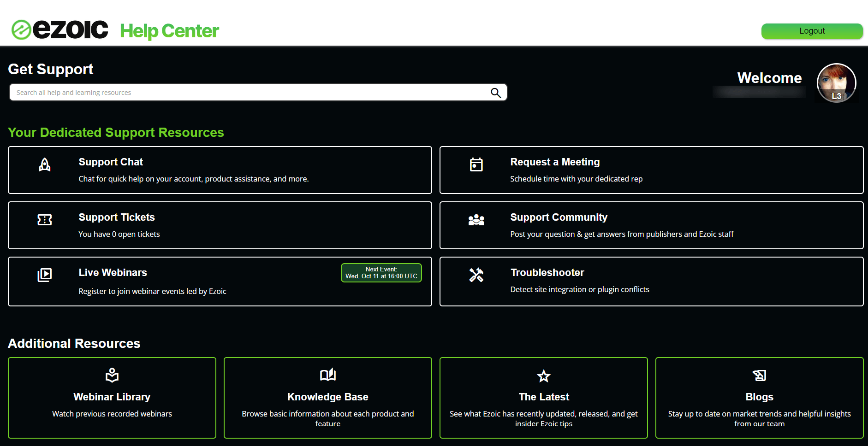Click the Troubleshooter tools icon
868x446 pixels.
click(476, 275)
